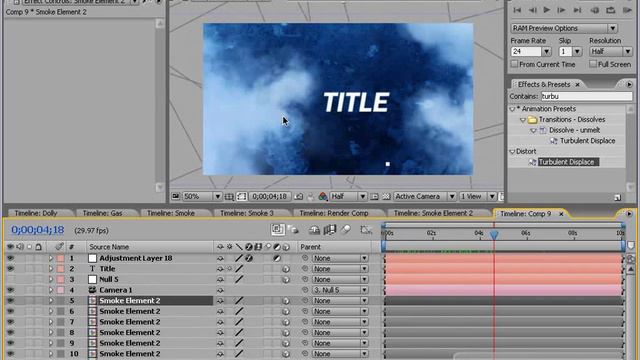Open Effects & Presets panel options menu

[x=629, y=84]
